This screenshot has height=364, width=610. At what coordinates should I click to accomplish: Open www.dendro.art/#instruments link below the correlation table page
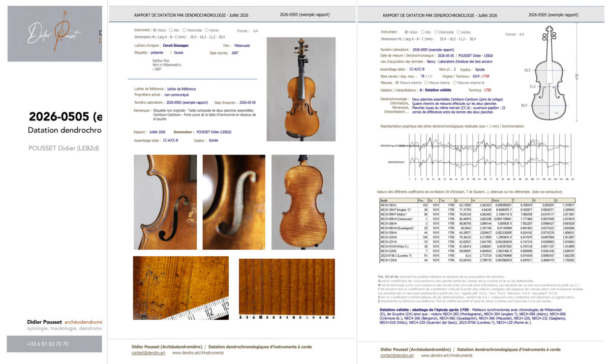click(x=447, y=355)
